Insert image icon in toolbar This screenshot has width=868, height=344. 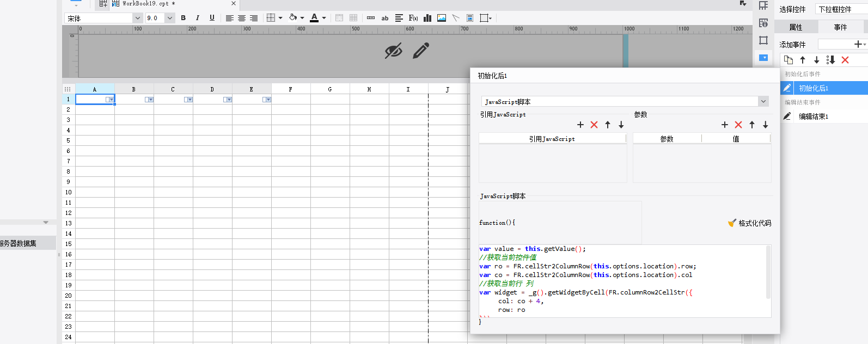[442, 18]
